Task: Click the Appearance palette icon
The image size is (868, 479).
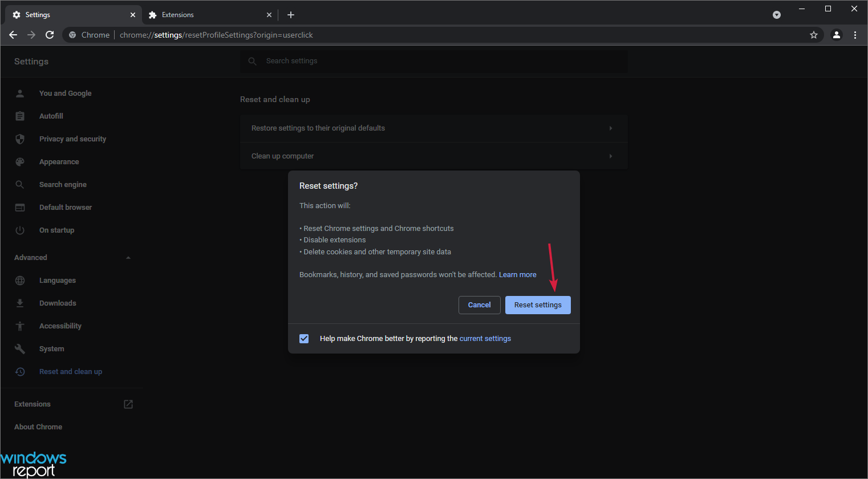Action: (20, 161)
